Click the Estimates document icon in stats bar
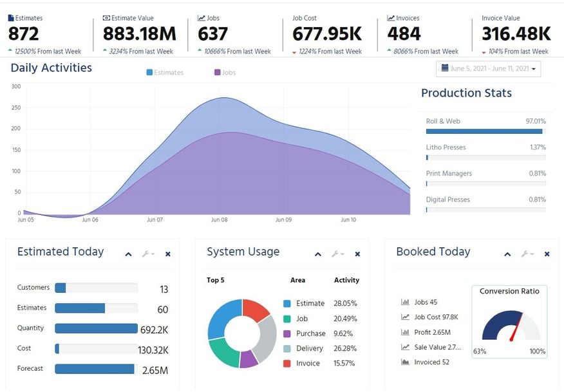 [x=11, y=18]
